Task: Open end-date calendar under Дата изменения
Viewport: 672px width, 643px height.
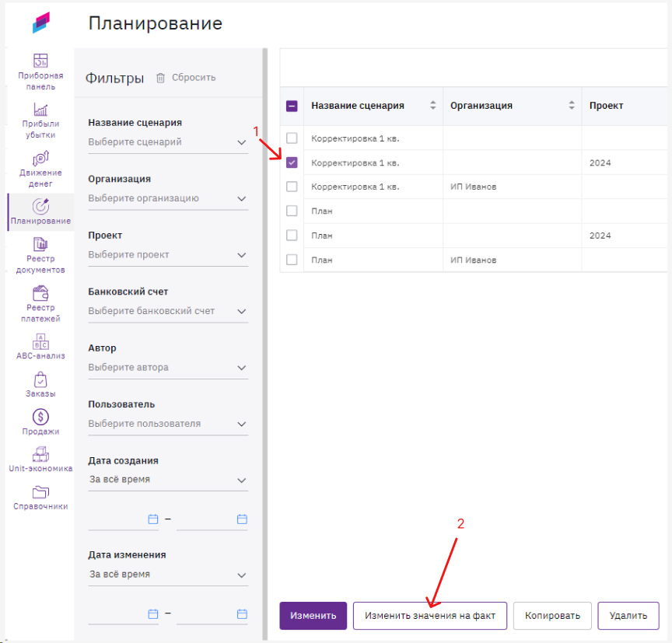Action: click(242, 614)
